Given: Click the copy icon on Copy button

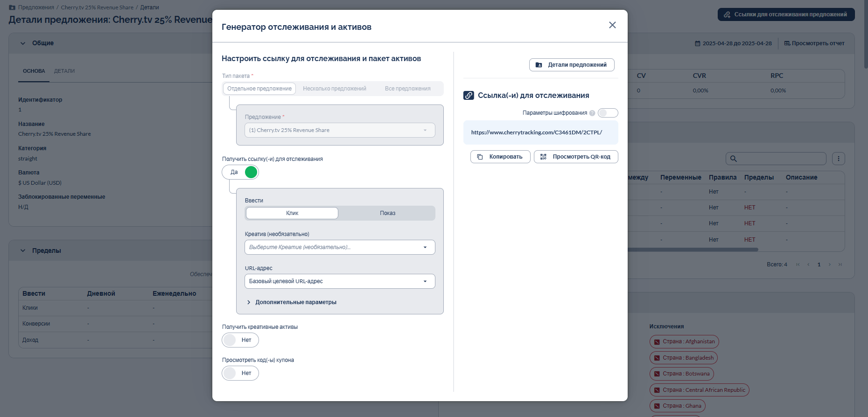Looking at the screenshot, I should pyautogui.click(x=480, y=157).
